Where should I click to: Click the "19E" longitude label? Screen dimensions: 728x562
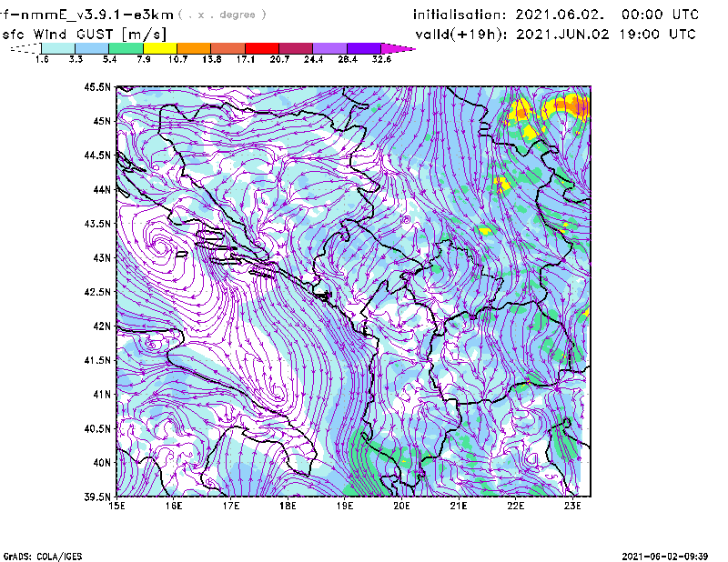point(345,506)
